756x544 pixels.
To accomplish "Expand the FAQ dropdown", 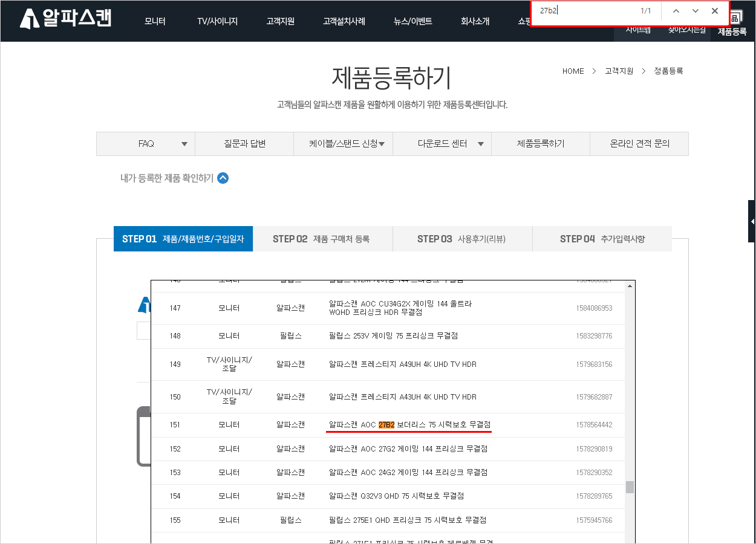I will 146,144.
